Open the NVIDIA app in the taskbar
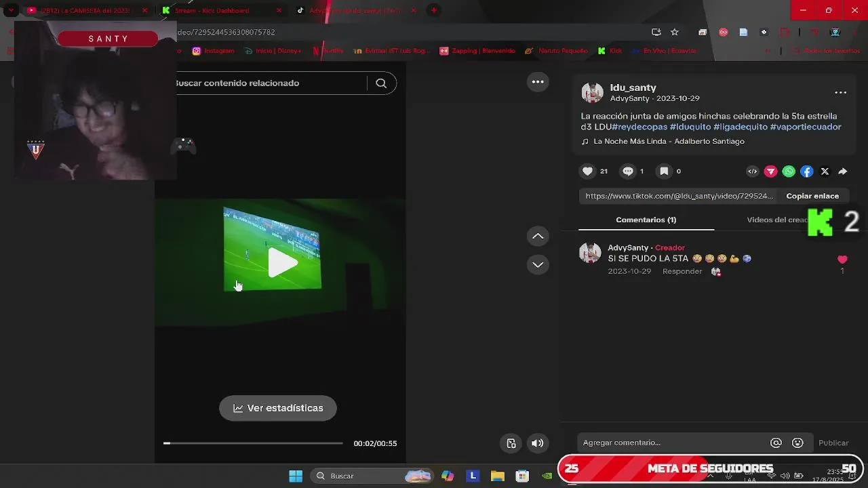Screen dimensions: 868x488 point(547,476)
